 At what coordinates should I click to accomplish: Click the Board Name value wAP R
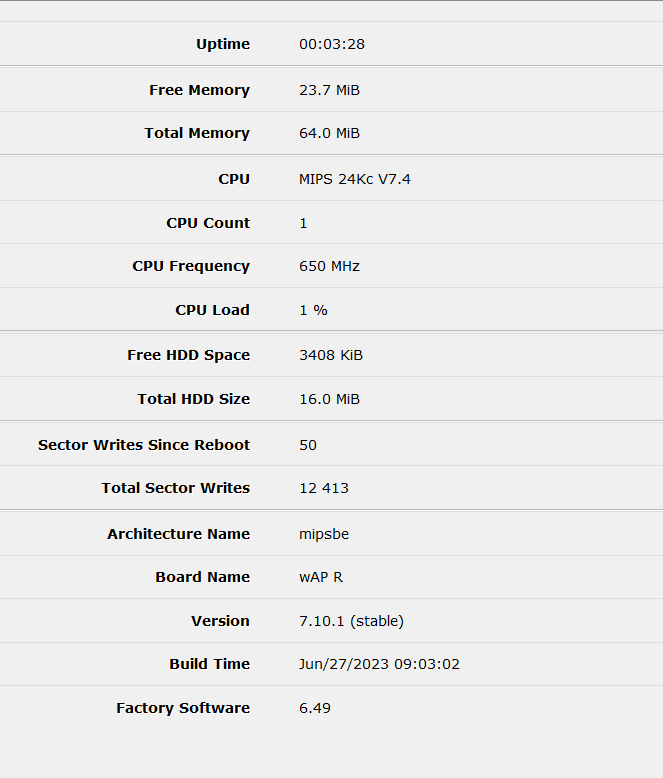pos(321,577)
